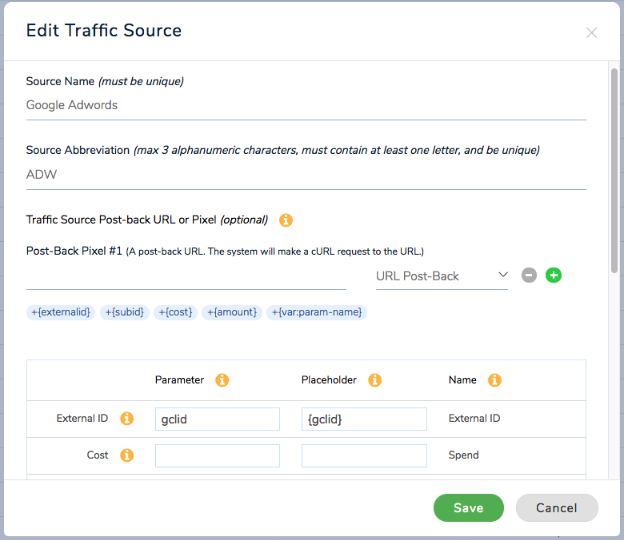Click info icon next to Name header
The image size is (625, 540).
point(495,380)
